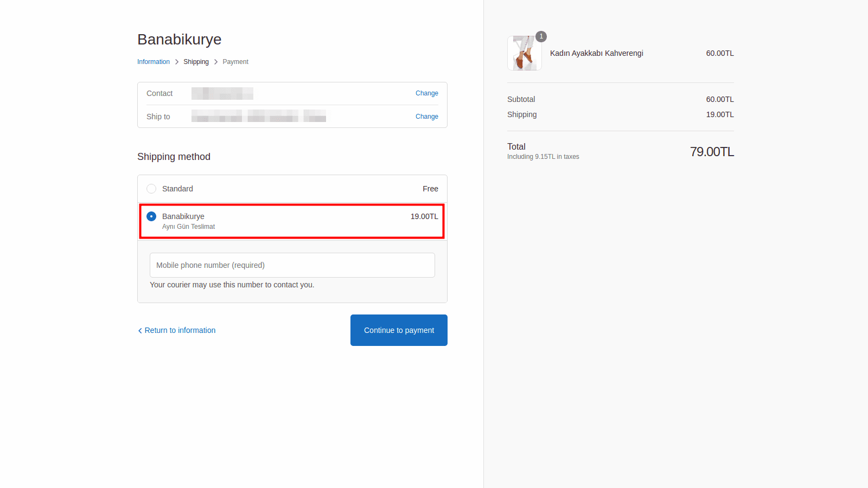Viewport: 868px width, 488px height.
Task: Open the Payment breadcrumb step
Action: pyautogui.click(x=235, y=62)
